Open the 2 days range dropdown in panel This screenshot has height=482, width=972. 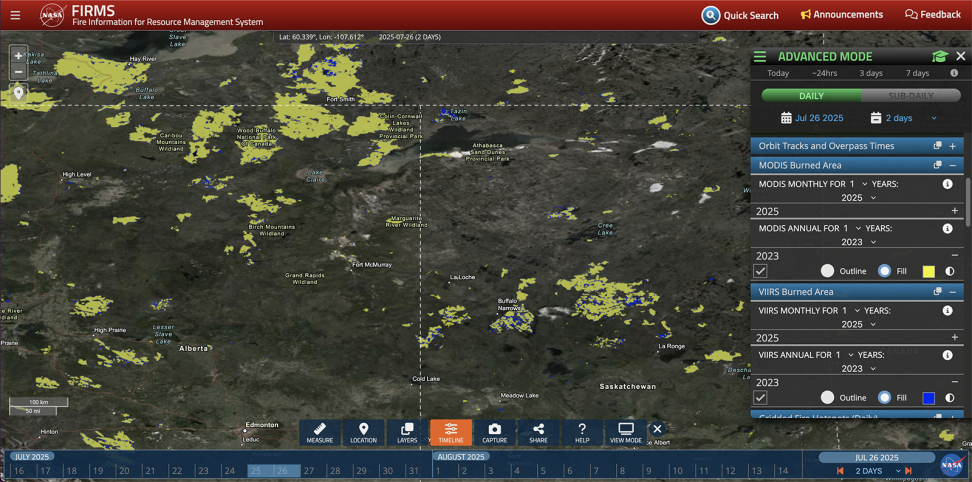(x=904, y=118)
